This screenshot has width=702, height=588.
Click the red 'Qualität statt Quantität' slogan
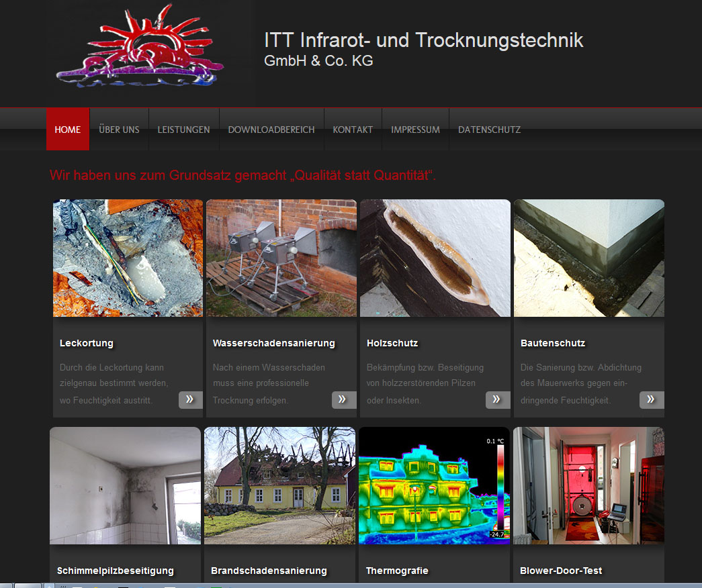pos(243,175)
